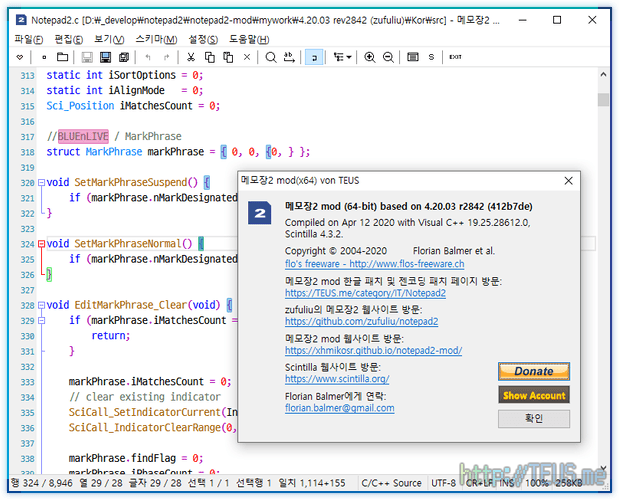Close the About dialog with X
Viewport: 619px width, 500px height.
click(568, 181)
